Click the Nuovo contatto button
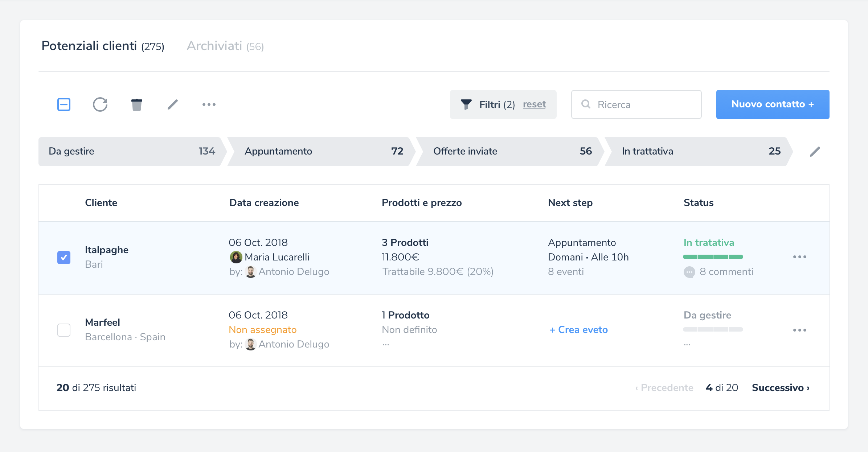The height and width of the screenshot is (452, 868). [x=773, y=104]
